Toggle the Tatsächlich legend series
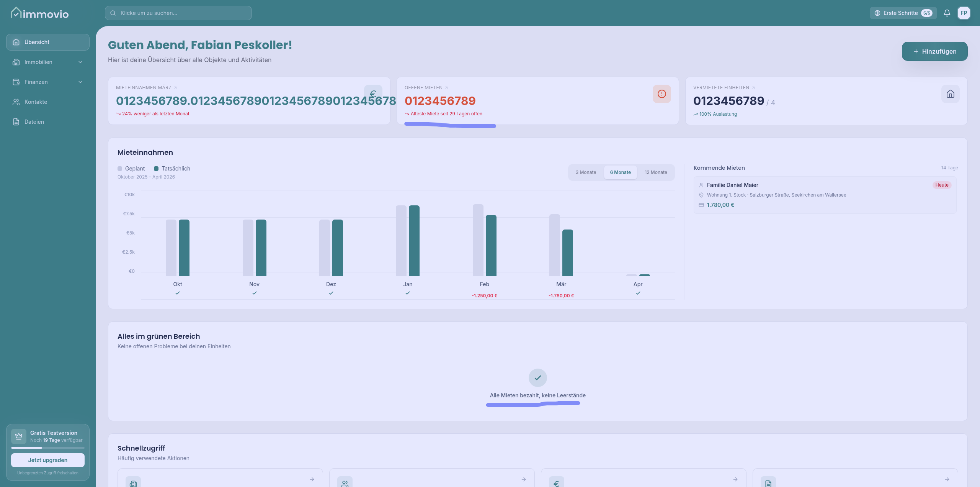The image size is (980, 487). point(172,169)
